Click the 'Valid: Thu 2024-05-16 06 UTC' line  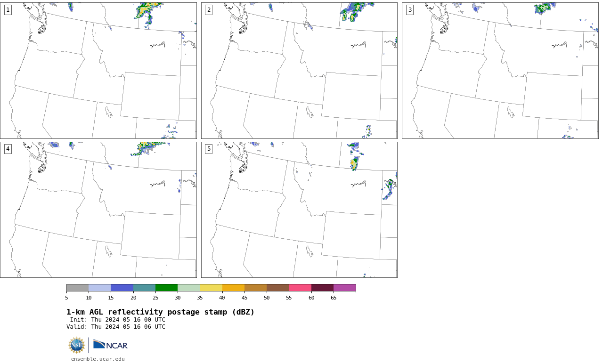(116, 327)
